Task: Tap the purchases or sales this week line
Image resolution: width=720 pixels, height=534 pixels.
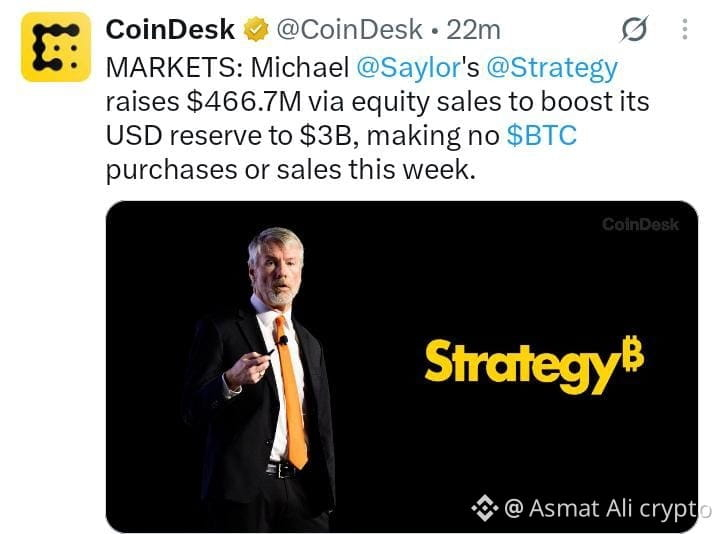Action: pos(291,169)
